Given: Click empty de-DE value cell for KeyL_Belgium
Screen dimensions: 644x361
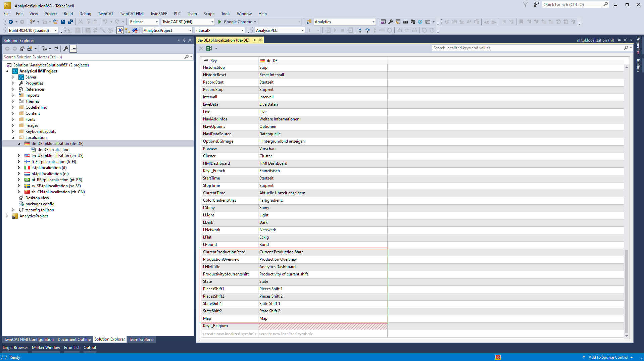Looking at the screenshot, I should (x=323, y=326).
